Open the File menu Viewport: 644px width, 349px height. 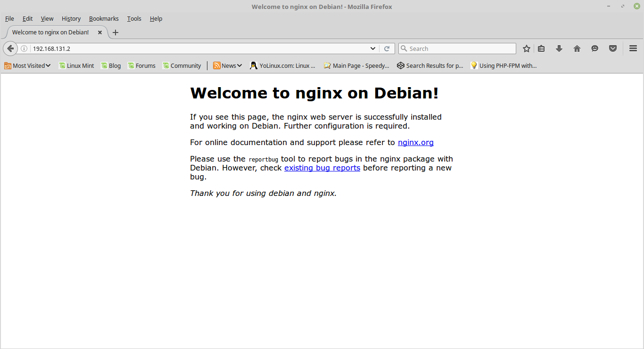pyautogui.click(x=9, y=18)
